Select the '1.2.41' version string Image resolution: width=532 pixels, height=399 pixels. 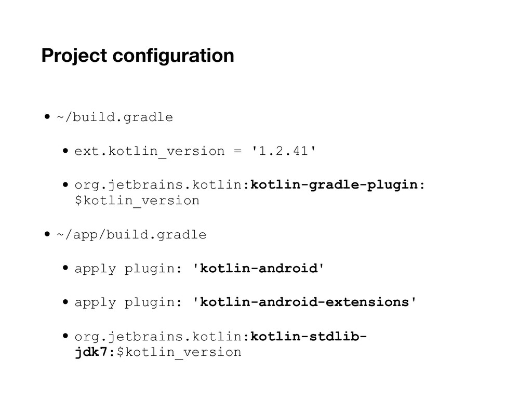coord(283,151)
